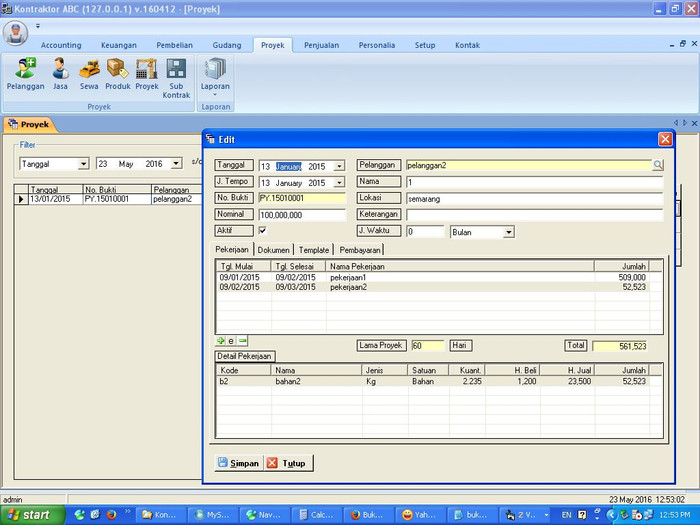Switch to the Pembayaran tab
Image resolution: width=700 pixels, height=525 pixels.
(360, 250)
